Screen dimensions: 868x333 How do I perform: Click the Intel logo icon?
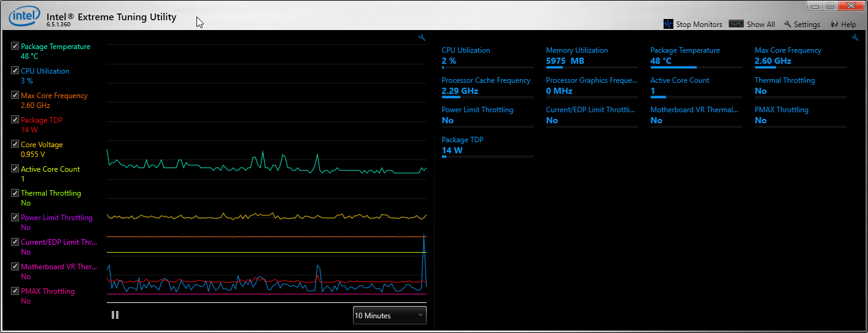pyautogui.click(x=23, y=17)
